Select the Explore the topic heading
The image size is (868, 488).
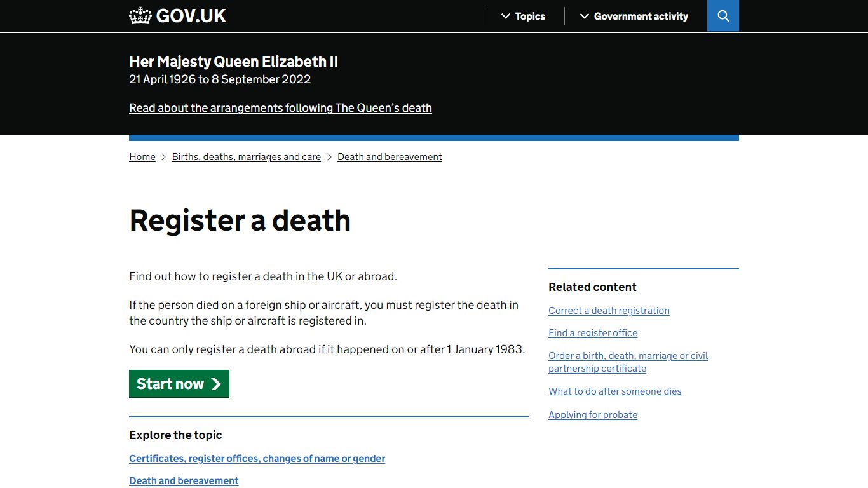pos(175,435)
